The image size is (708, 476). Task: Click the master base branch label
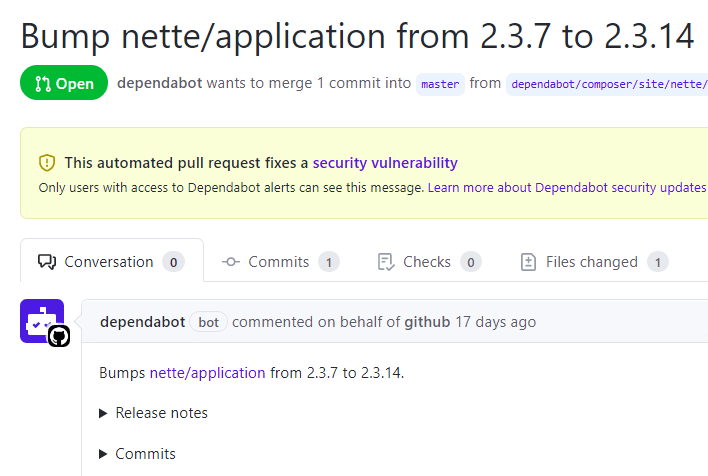coord(440,84)
